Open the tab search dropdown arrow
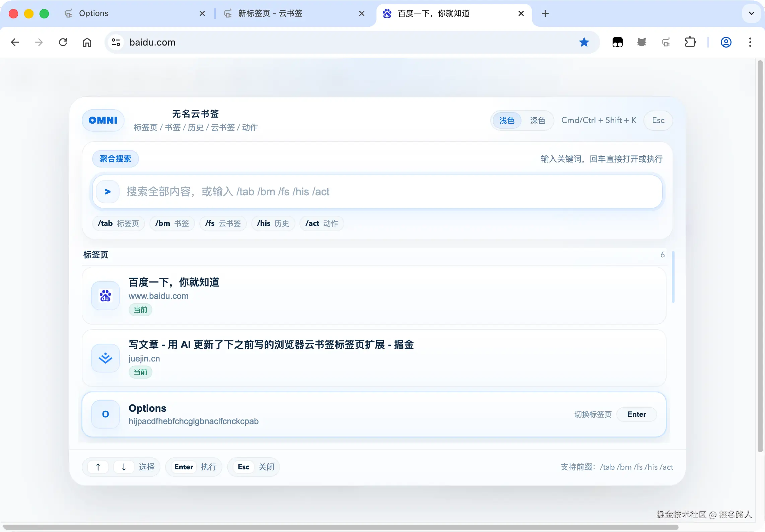This screenshot has height=532, width=765. tap(751, 13)
